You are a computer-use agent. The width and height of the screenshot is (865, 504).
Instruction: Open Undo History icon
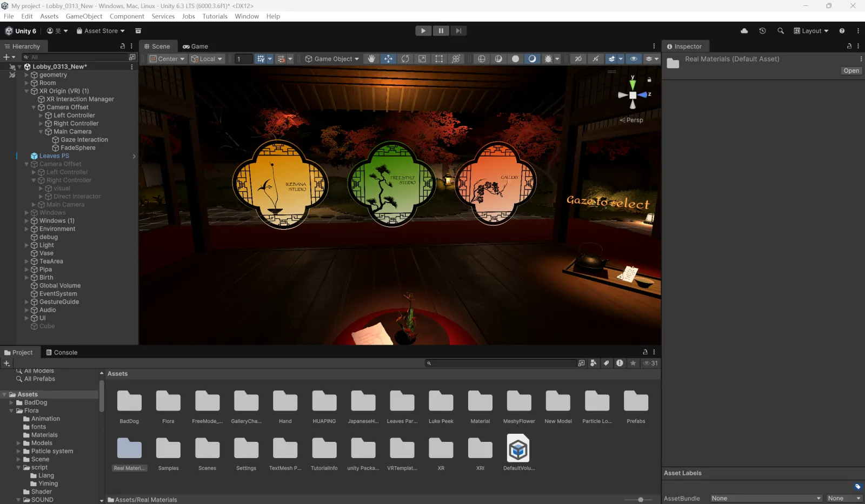tap(762, 31)
